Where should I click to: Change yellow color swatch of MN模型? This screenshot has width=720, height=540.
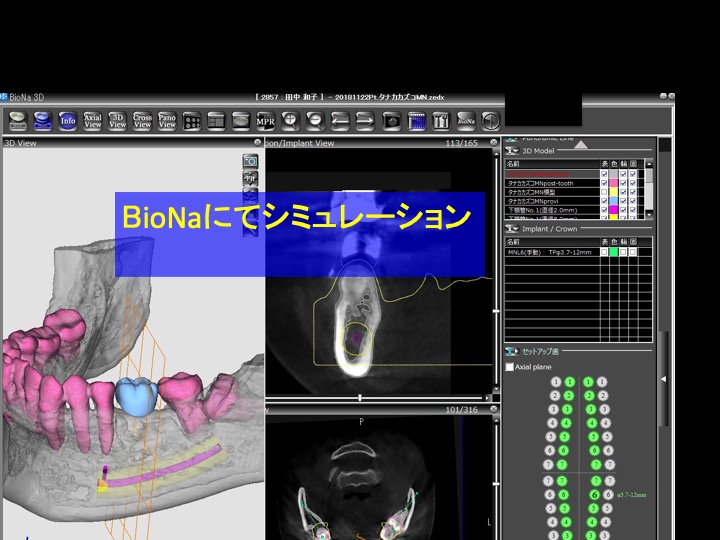tap(613, 192)
